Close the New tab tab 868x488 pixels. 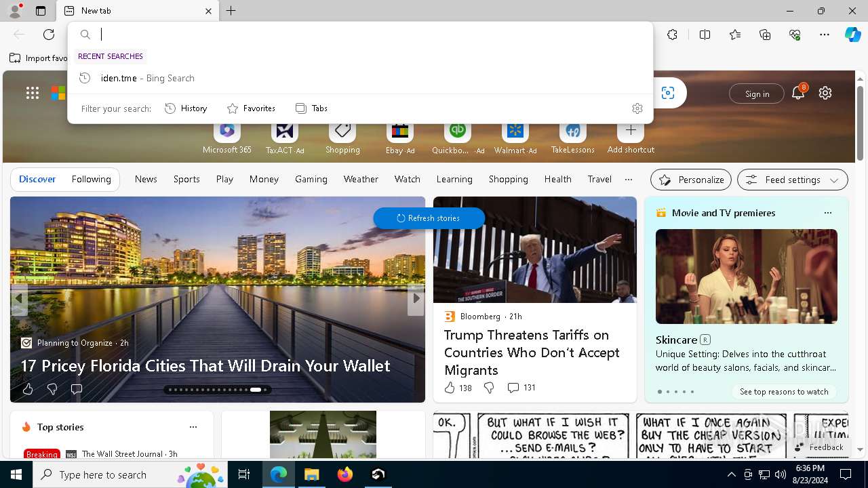[x=208, y=11]
